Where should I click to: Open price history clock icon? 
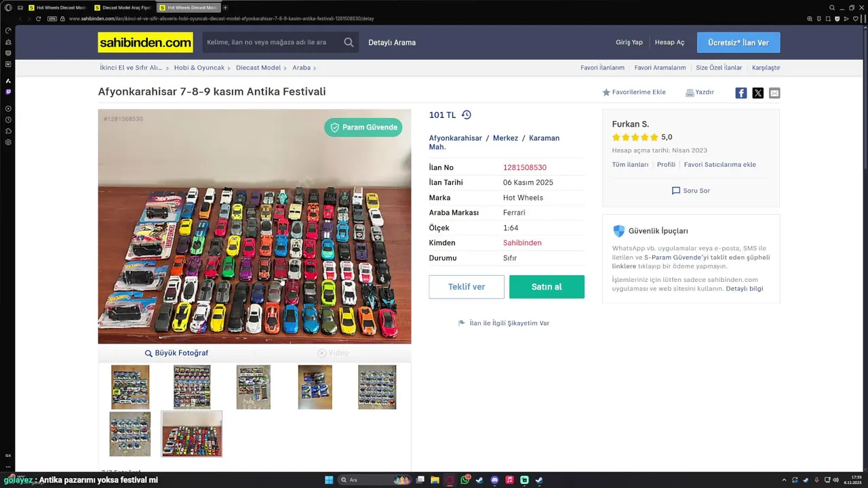(467, 115)
